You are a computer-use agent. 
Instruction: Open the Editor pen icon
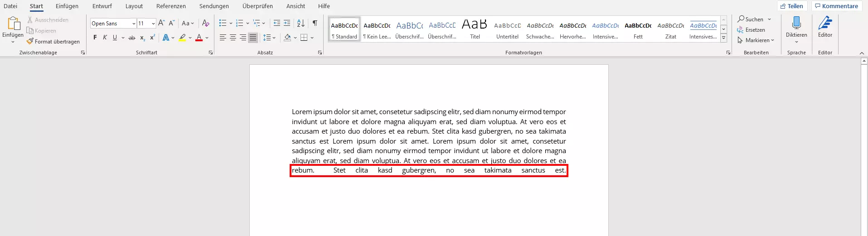coord(825,23)
